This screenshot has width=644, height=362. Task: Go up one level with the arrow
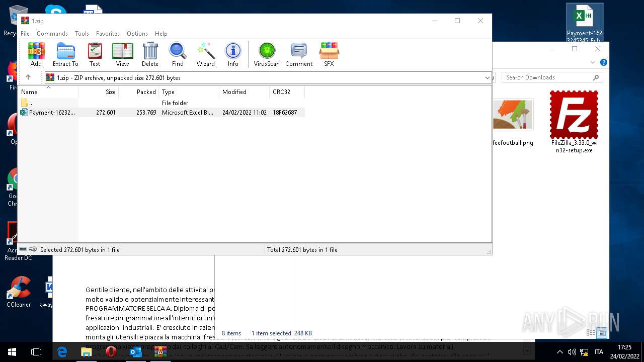pyautogui.click(x=28, y=77)
